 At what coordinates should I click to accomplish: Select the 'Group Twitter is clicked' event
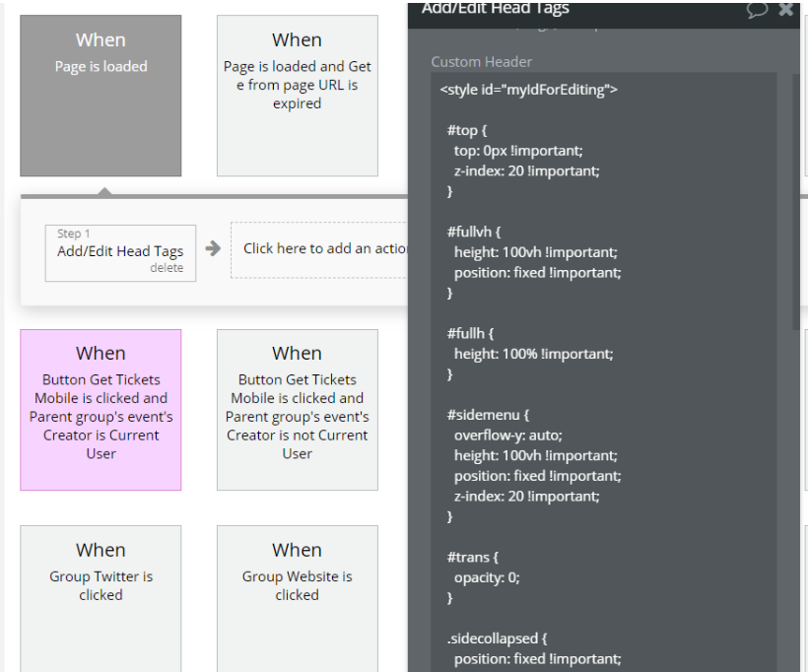[101, 596]
